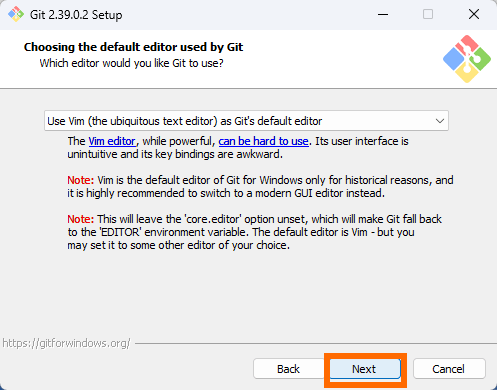This screenshot has height=390, width=497.
Task: Click the 'EDITOR environment variable' sentence
Action: 241,232
